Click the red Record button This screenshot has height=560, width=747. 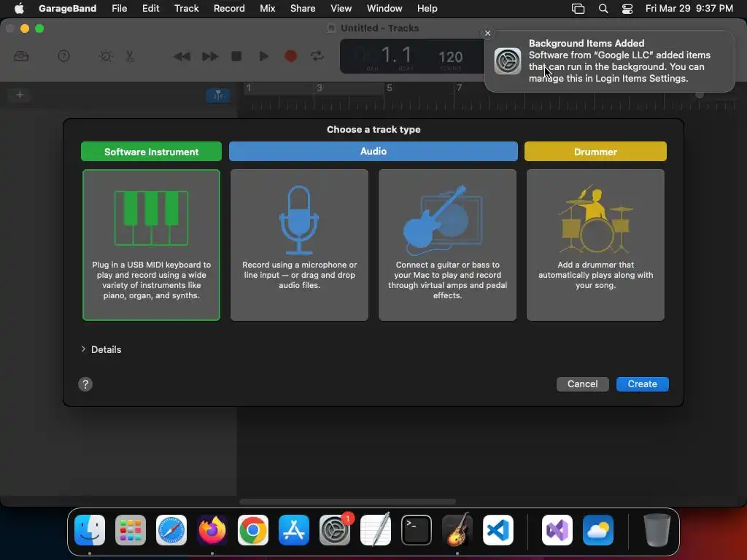point(290,56)
